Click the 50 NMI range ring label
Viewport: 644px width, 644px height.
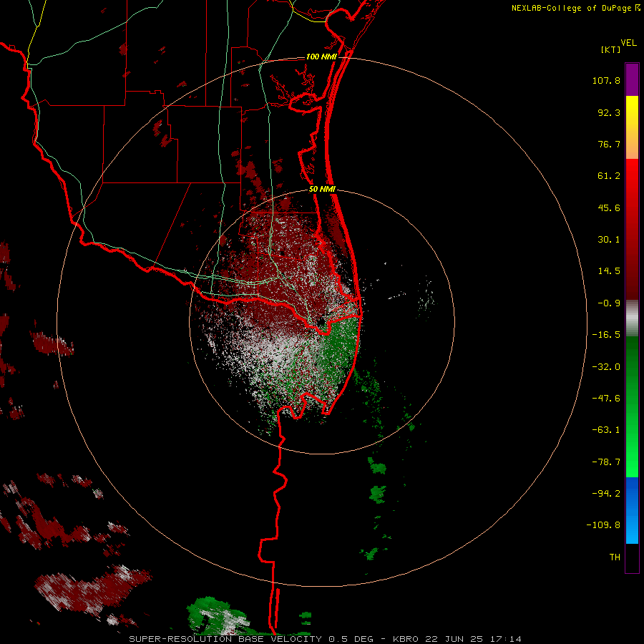click(x=322, y=189)
